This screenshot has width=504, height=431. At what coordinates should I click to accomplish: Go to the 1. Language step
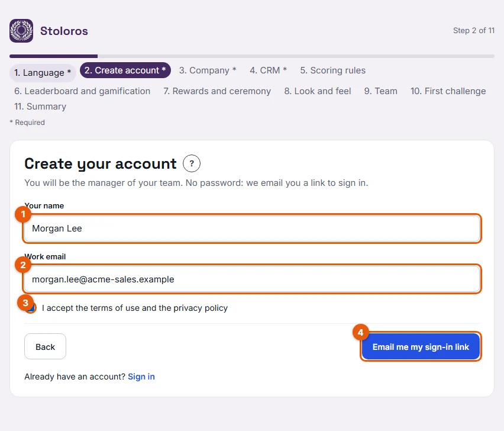(43, 73)
